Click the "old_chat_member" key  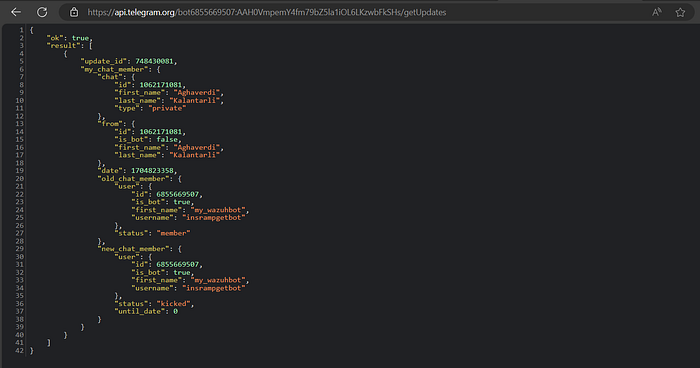pyautogui.click(x=133, y=179)
